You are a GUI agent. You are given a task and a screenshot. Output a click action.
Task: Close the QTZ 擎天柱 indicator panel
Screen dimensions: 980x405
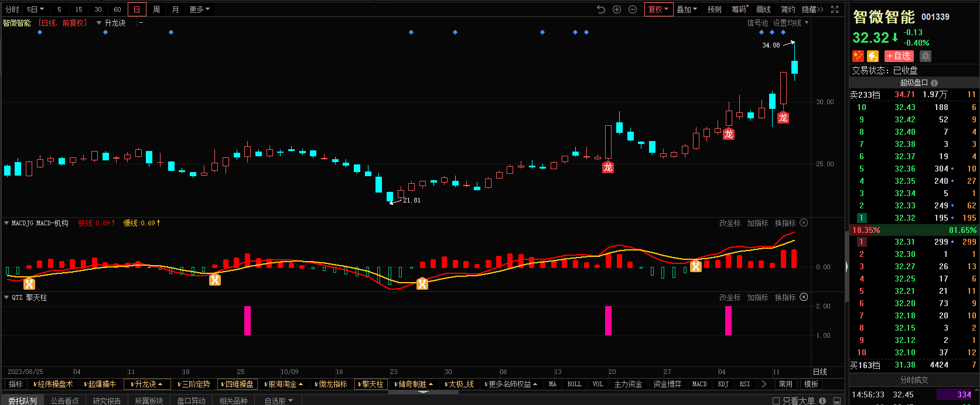pos(804,297)
